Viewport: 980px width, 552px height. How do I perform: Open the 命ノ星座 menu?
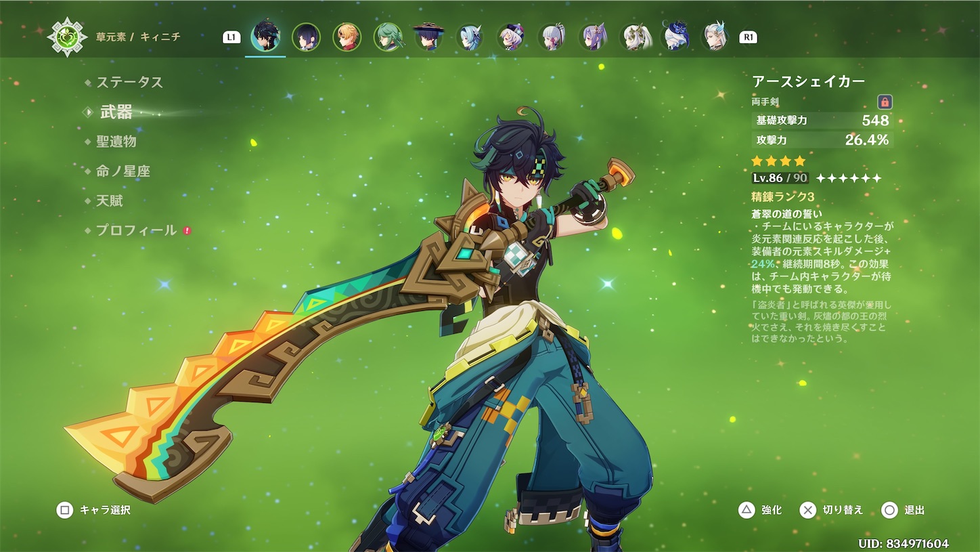122,171
